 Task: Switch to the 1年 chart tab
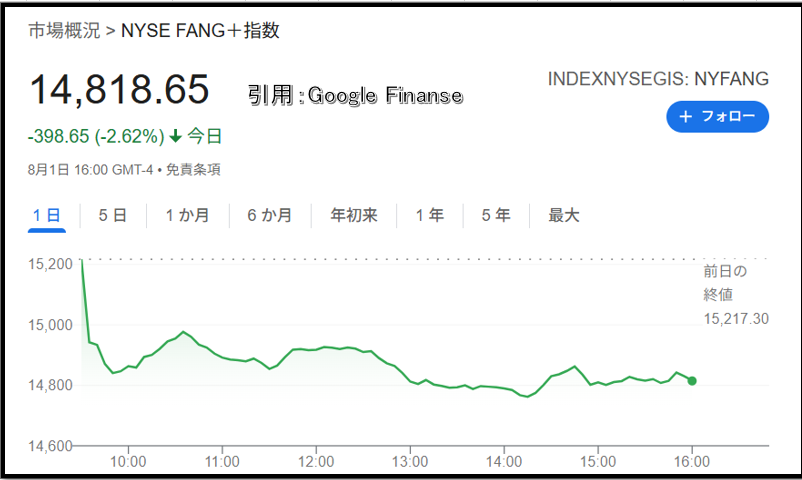coord(430,215)
